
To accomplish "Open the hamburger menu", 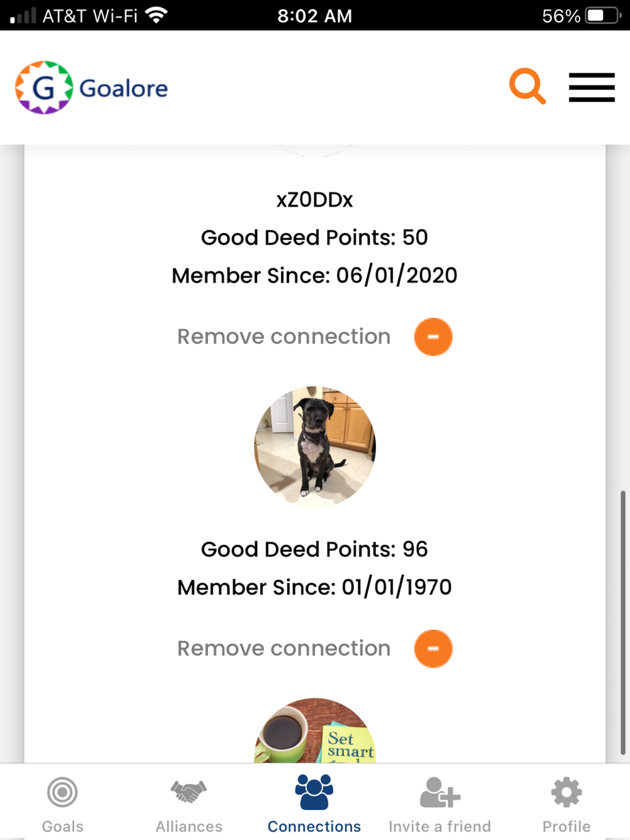I will tap(592, 87).
